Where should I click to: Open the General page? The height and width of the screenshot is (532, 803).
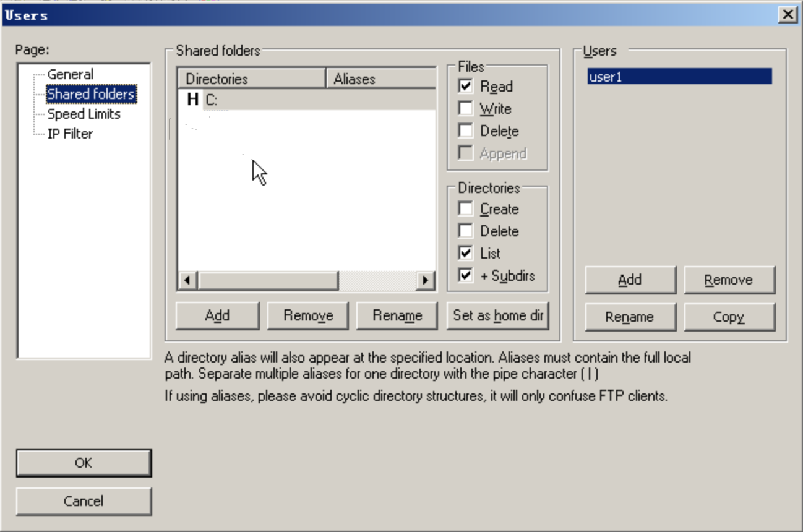[70, 74]
